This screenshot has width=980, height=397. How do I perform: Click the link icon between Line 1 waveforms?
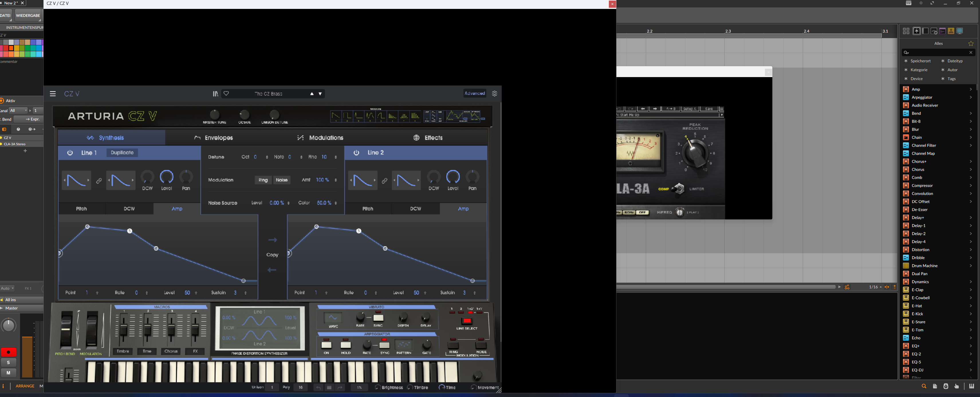pyautogui.click(x=99, y=181)
